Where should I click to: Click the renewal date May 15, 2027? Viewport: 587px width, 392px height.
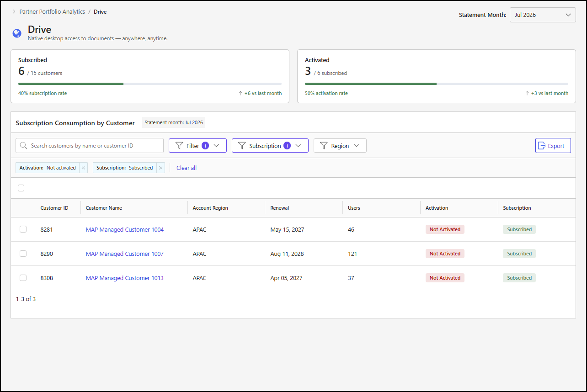pyautogui.click(x=287, y=229)
